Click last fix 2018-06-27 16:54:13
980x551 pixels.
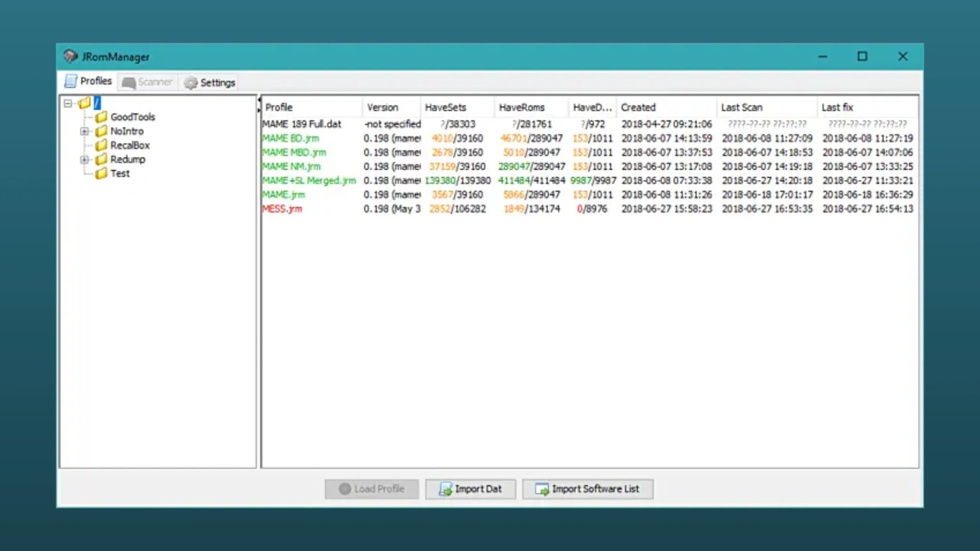(868, 209)
